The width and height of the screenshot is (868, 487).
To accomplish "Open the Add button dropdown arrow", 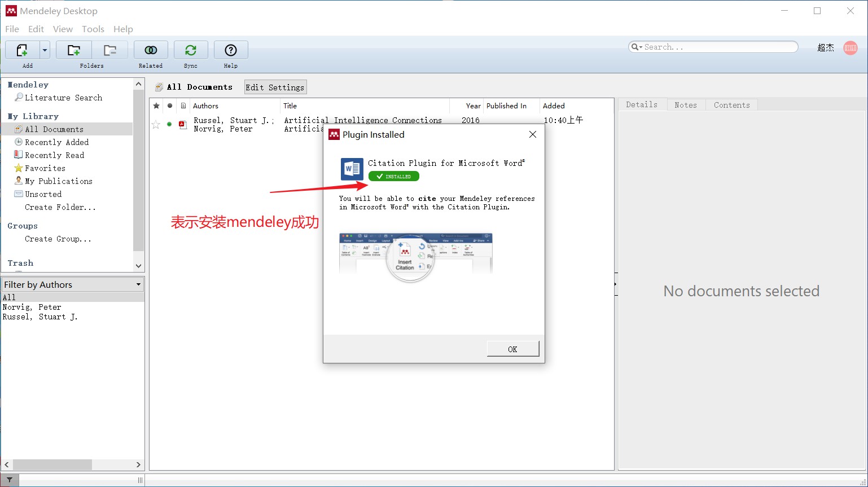I will (x=45, y=50).
